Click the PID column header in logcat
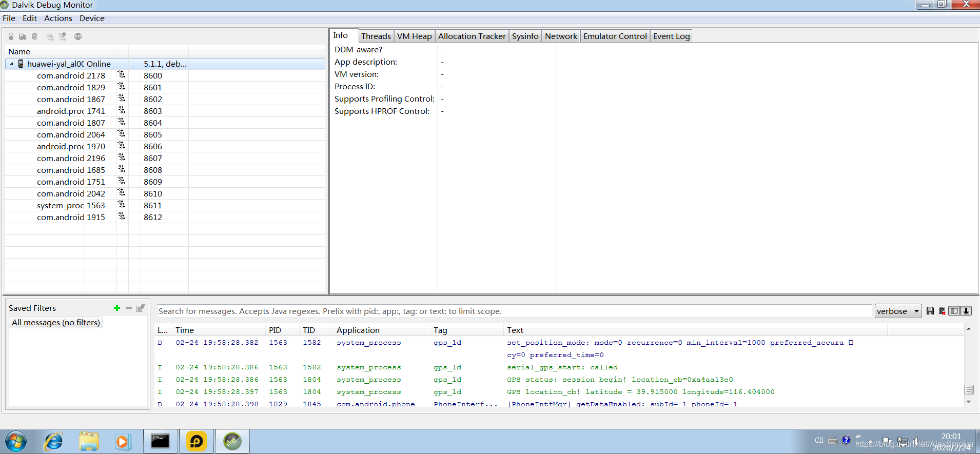The width and height of the screenshot is (980, 454). pyautogui.click(x=283, y=330)
